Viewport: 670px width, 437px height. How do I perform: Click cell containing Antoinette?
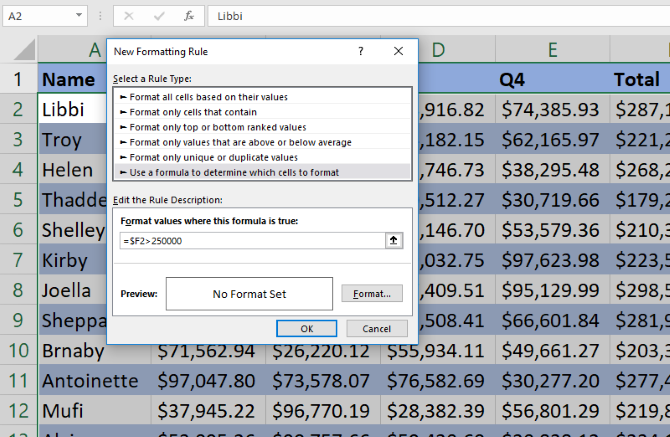point(94,380)
